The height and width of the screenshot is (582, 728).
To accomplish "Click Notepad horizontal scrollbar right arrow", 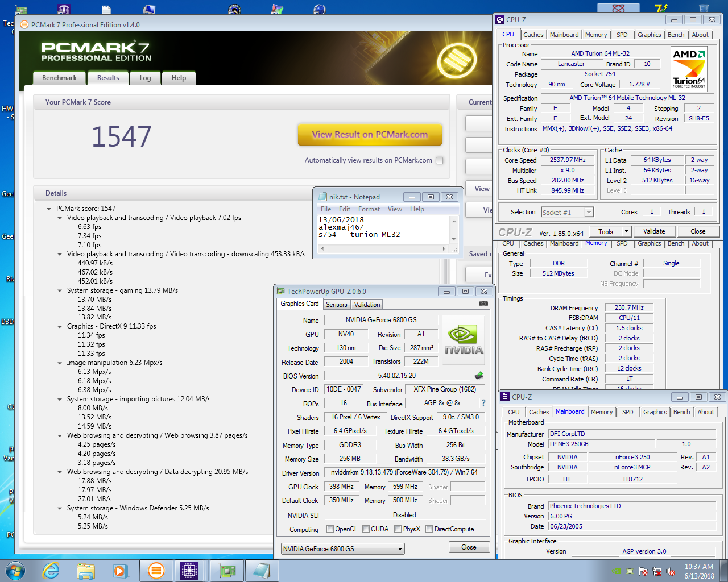I will [444, 248].
